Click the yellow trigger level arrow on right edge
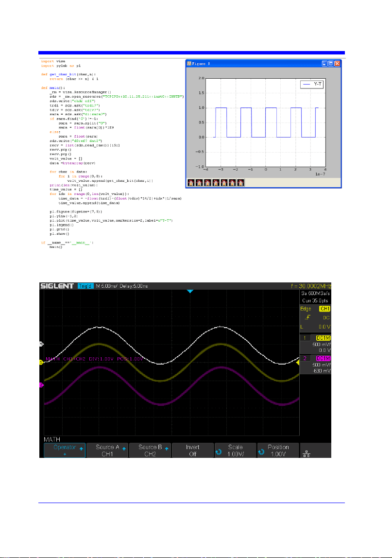392x558 pixels. 298,362
